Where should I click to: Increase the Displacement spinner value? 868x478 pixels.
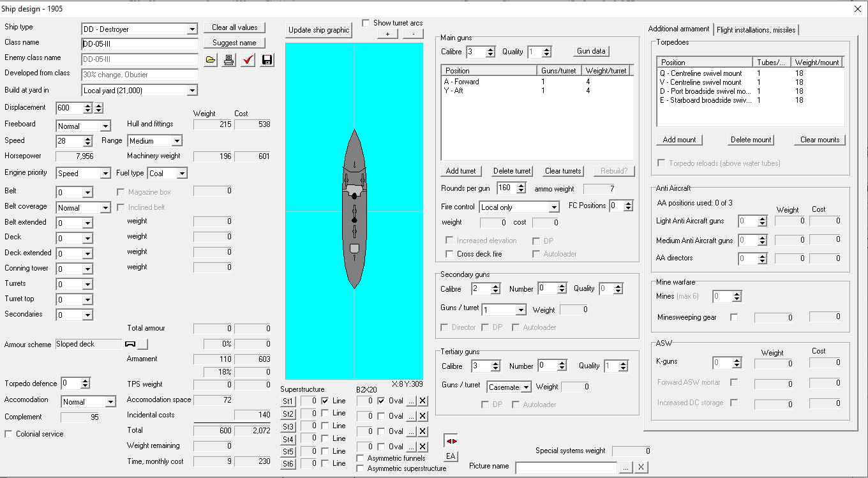pyautogui.click(x=88, y=105)
